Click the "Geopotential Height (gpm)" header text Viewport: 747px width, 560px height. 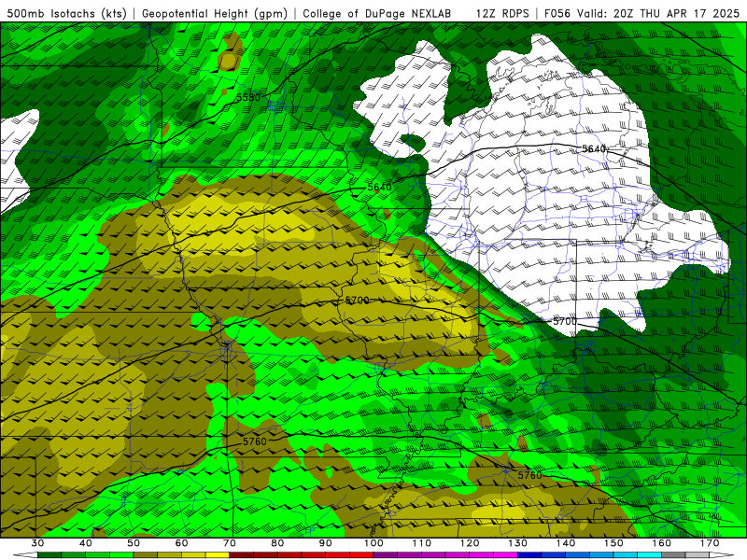[x=215, y=13]
